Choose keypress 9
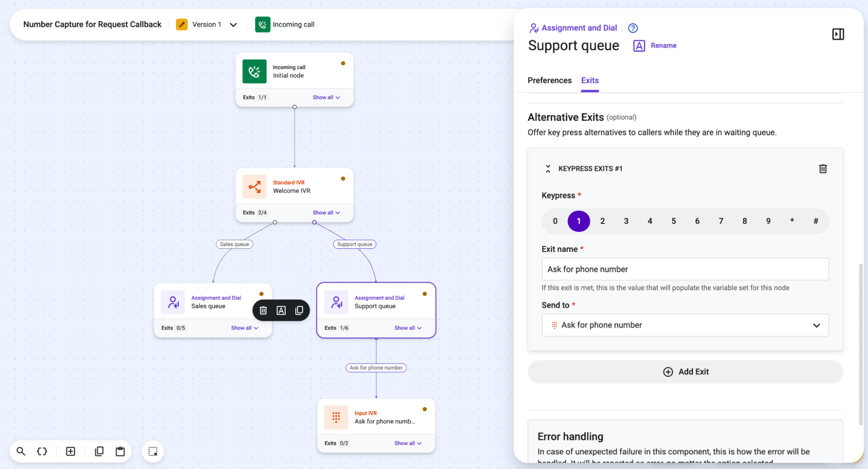Viewport: 868px width, 469px height. point(768,221)
